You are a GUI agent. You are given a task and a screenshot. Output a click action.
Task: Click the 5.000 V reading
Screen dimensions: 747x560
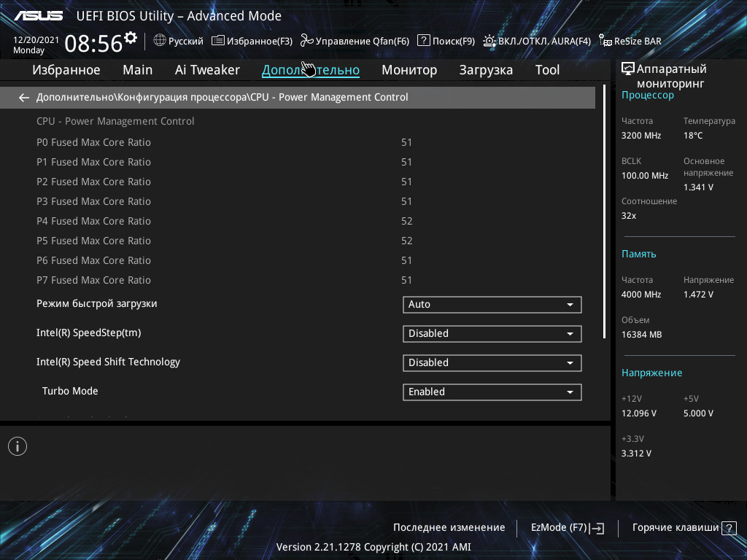[x=698, y=413]
